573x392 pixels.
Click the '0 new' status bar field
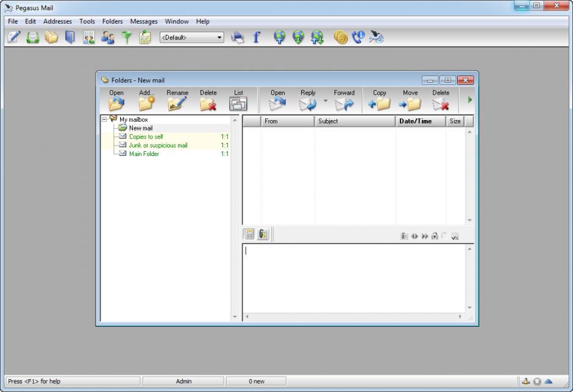point(256,381)
